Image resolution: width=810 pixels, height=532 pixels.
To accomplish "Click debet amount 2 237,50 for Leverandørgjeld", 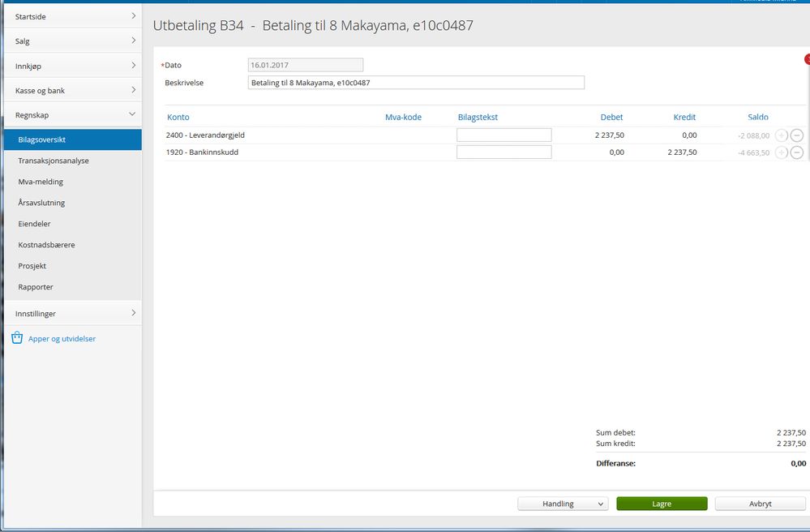I will pos(610,135).
